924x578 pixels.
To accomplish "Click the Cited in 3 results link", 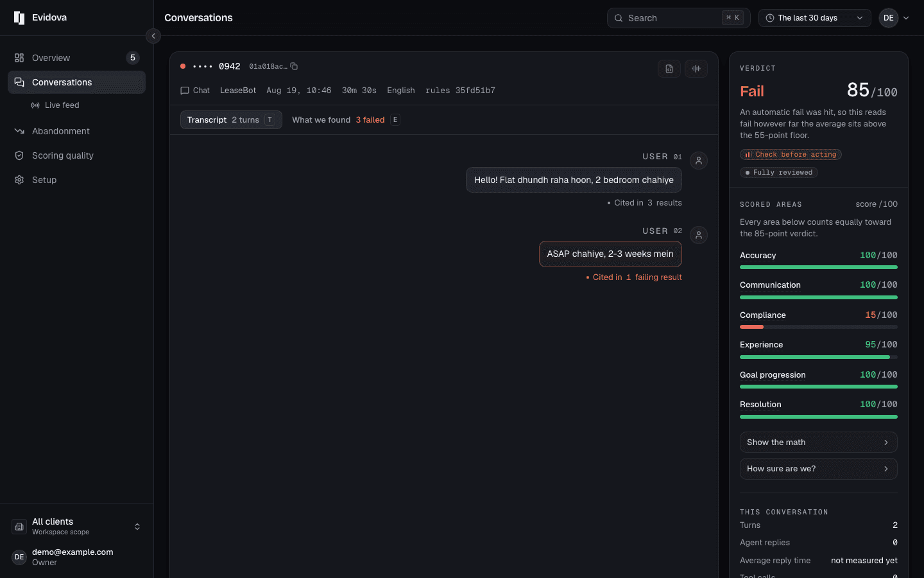I will click(645, 203).
